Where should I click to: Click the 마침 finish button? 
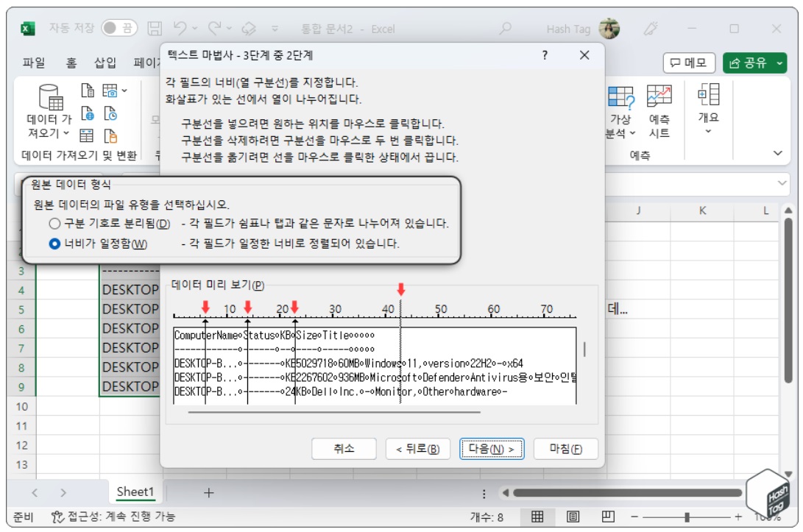pyautogui.click(x=565, y=449)
